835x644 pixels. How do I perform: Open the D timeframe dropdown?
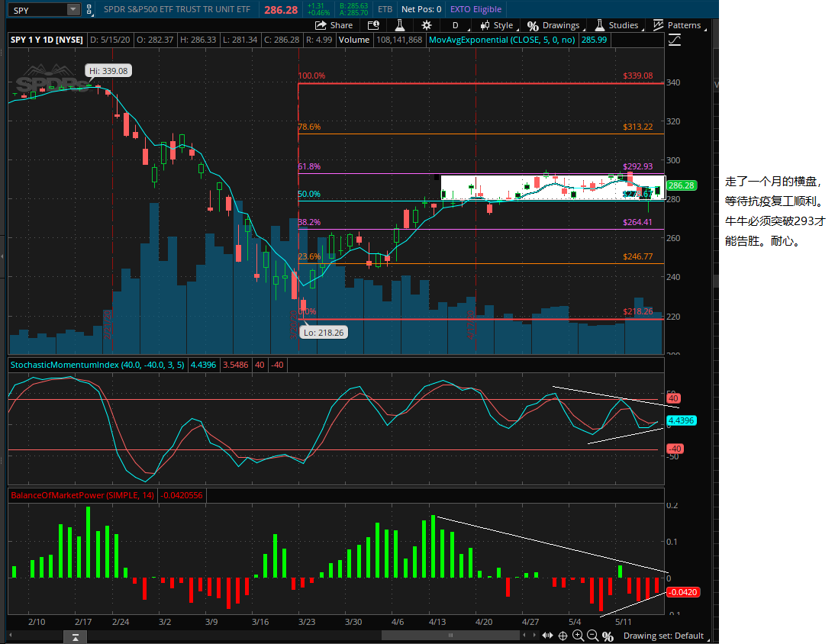click(x=459, y=25)
